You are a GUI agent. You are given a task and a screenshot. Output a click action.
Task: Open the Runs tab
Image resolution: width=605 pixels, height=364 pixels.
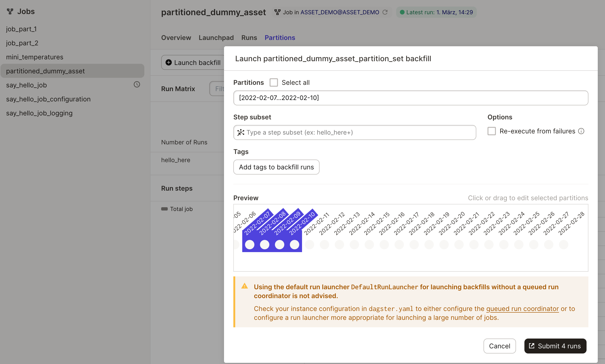click(249, 38)
